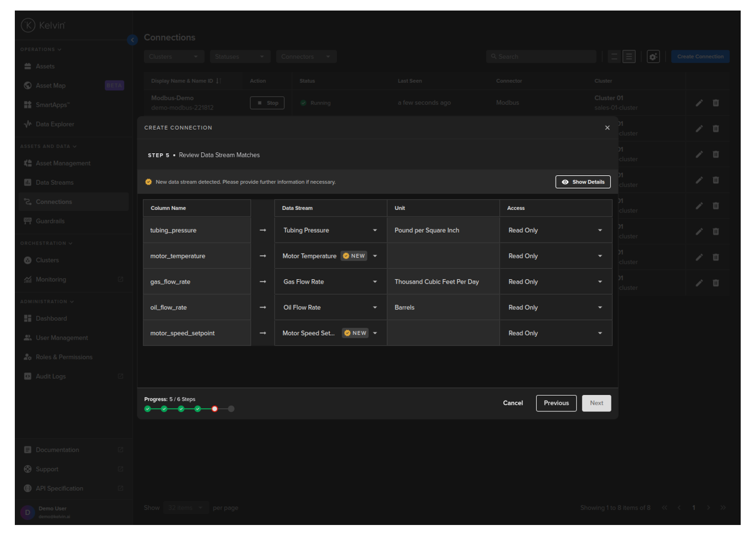Click the edit pencil icon for Modbus-Demo
Screen dimensions: 756x536
tap(699, 103)
